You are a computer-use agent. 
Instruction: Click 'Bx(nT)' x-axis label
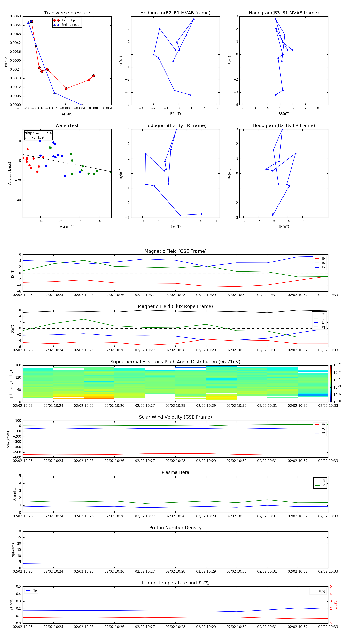[284, 227]
